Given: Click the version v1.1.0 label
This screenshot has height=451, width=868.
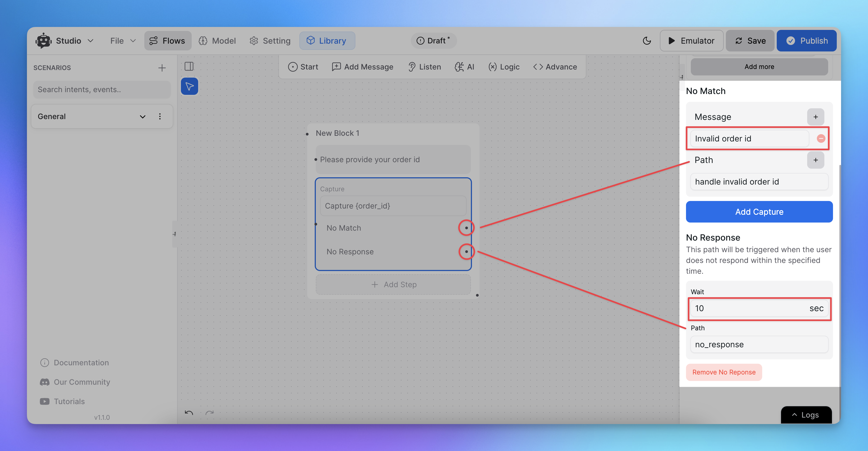Looking at the screenshot, I should [102, 418].
